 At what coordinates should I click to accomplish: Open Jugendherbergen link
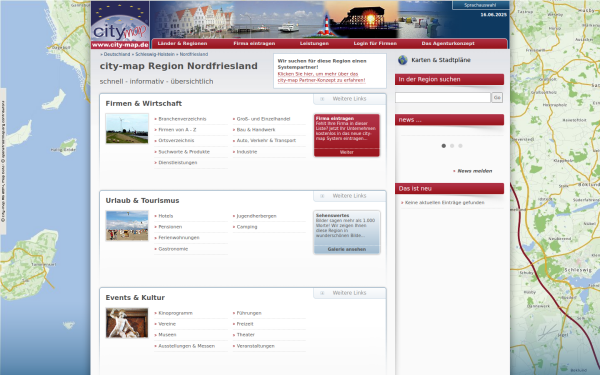(x=256, y=216)
